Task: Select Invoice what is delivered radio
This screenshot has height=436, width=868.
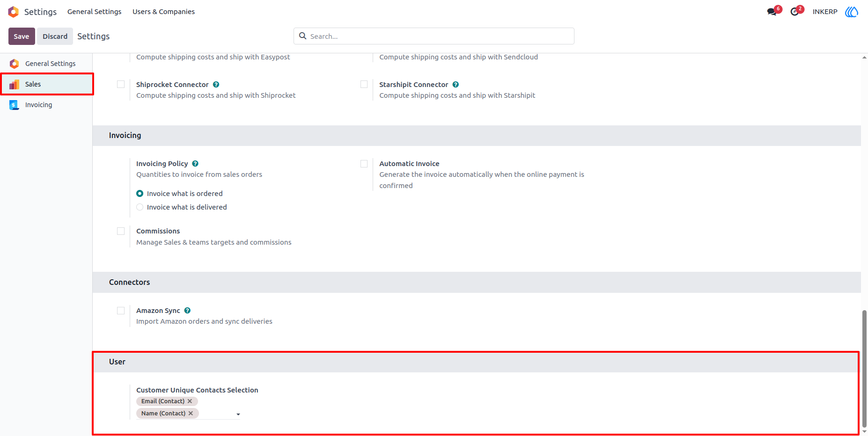Action: 140,207
